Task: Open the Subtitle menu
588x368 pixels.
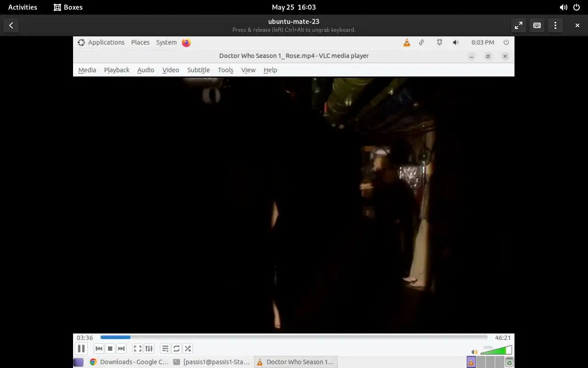Action: [198, 70]
